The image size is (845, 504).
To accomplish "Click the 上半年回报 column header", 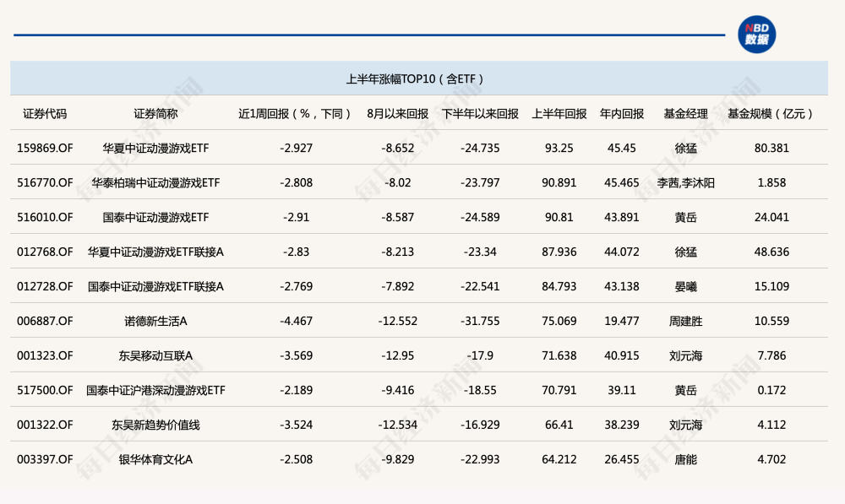I will click(559, 114).
